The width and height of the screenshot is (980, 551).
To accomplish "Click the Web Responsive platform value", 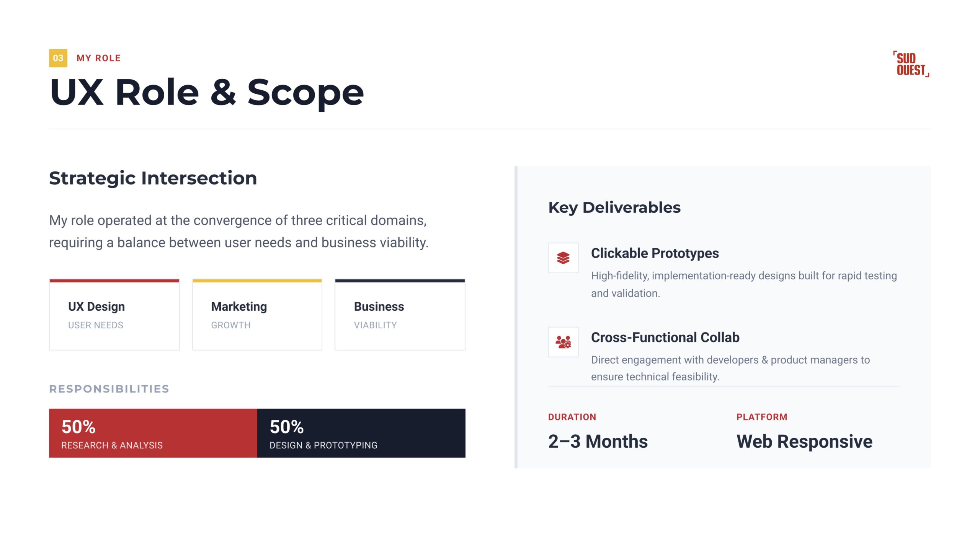I will click(804, 442).
